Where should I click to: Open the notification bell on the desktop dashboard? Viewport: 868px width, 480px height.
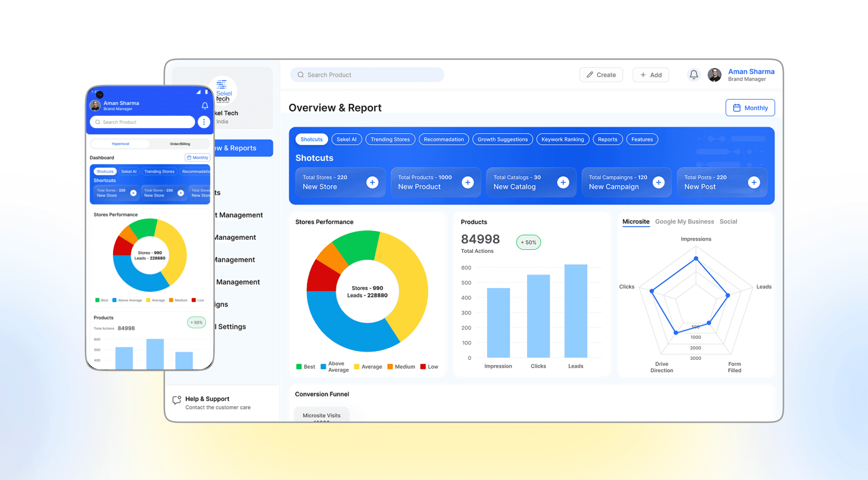[x=693, y=74]
